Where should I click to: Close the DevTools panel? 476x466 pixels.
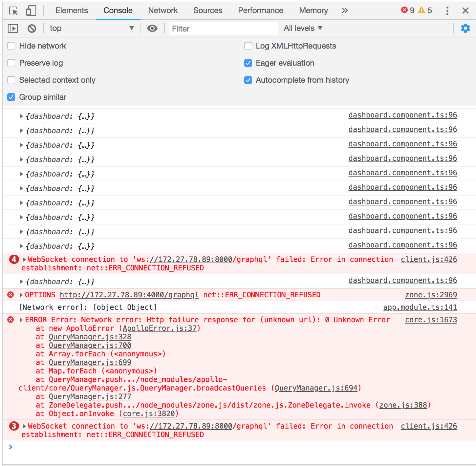tap(465, 11)
